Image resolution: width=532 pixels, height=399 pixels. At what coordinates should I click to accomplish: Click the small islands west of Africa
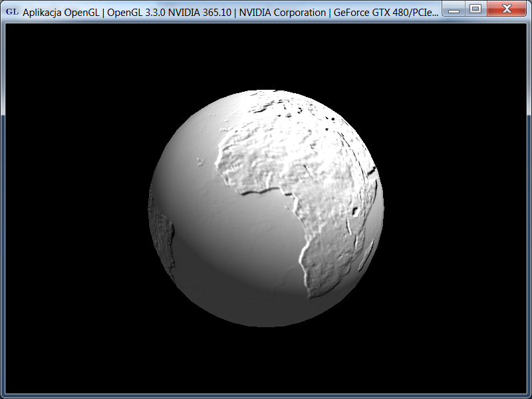[x=199, y=160]
